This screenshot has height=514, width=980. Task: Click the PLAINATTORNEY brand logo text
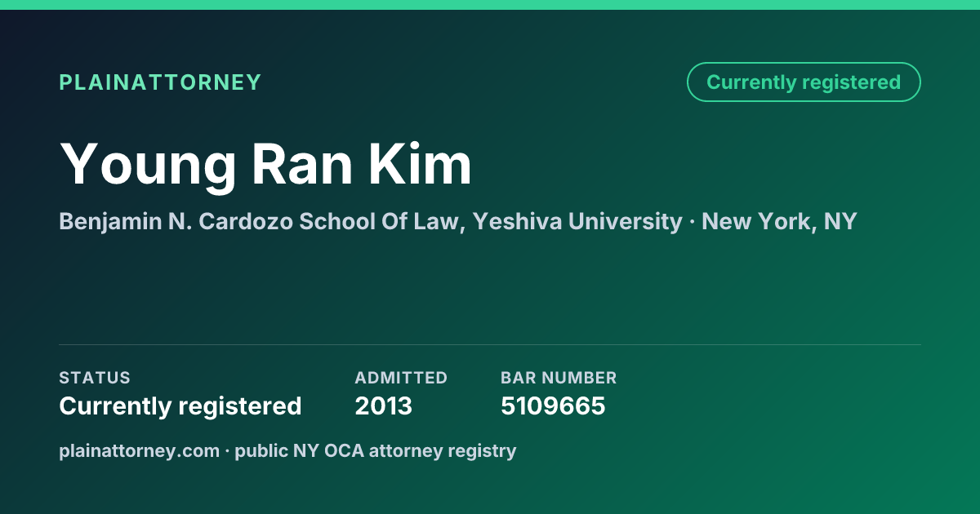tap(160, 82)
